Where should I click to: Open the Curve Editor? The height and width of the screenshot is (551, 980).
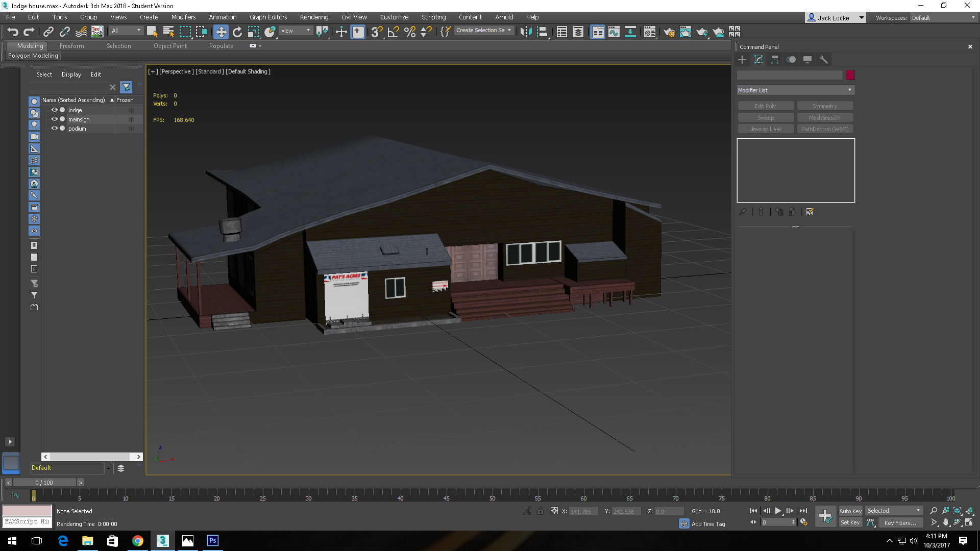[x=614, y=32]
